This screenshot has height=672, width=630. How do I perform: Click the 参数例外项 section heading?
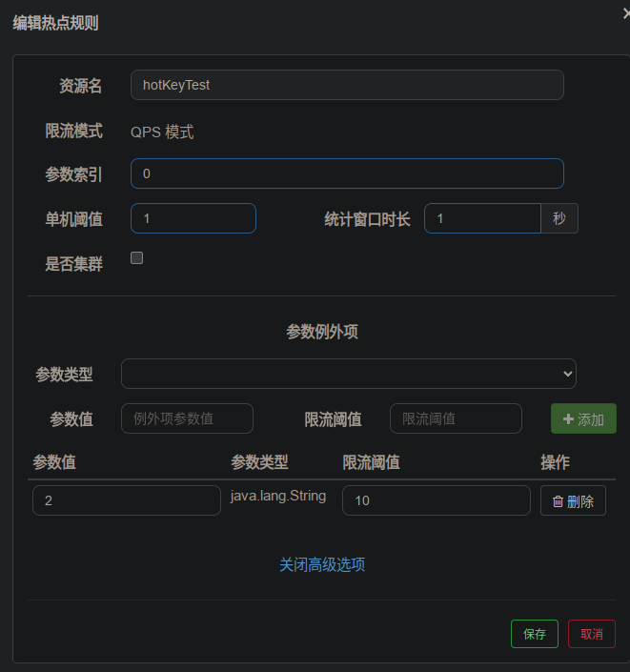[x=322, y=332]
